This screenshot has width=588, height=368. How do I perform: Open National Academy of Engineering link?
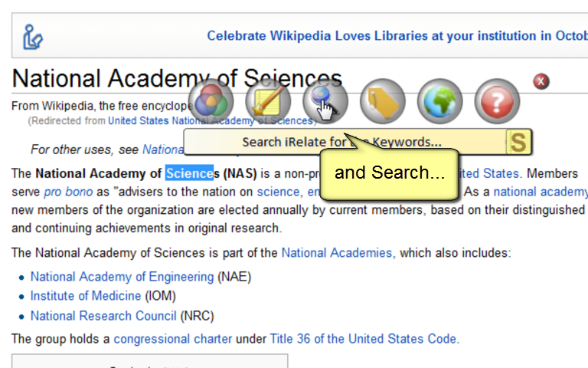coord(122,277)
